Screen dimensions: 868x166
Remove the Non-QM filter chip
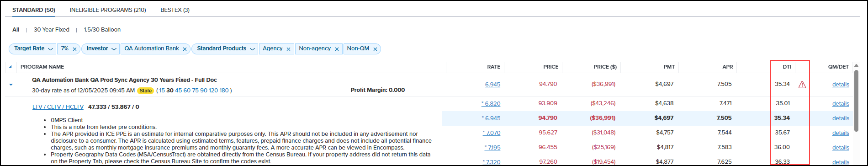point(375,49)
